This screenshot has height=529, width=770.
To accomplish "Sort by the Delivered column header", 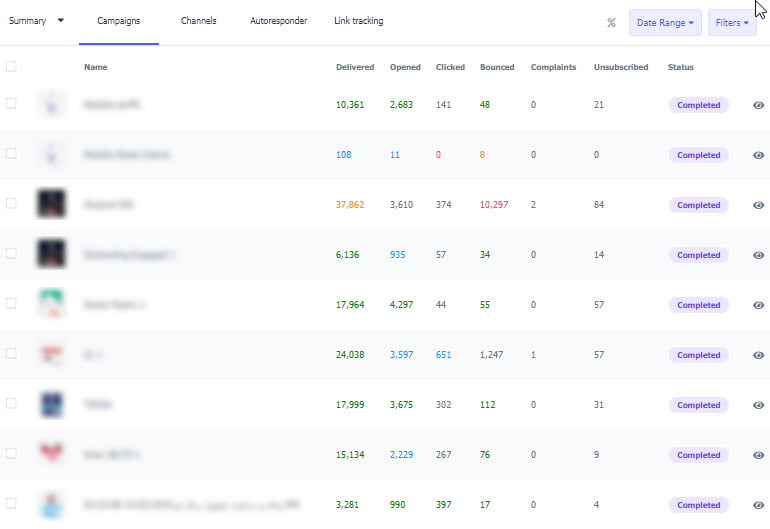I will [355, 67].
